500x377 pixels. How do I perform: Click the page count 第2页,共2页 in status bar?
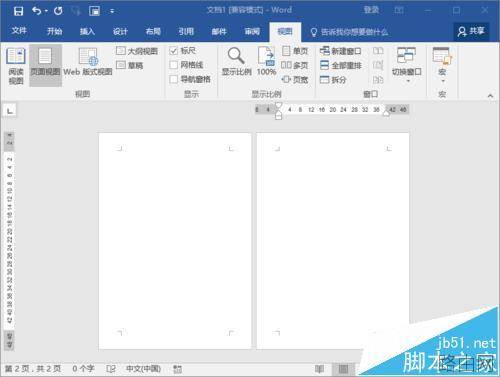pyautogui.click(x=33, y=369)
